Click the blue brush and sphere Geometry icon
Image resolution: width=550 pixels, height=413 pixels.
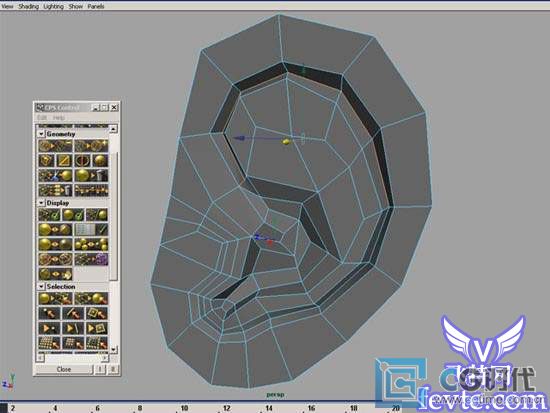(55, 175)
